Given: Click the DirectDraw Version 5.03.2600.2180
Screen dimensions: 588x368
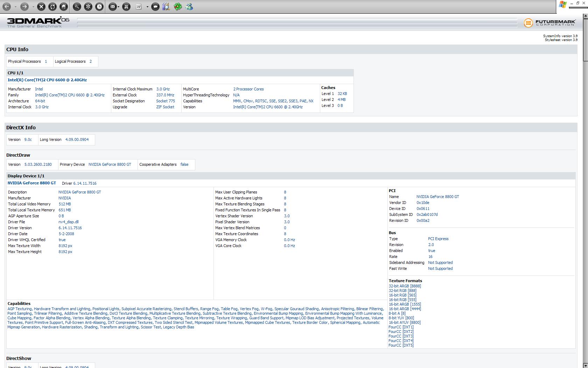Looking at the screenshot, I should click(x=38, y=164).
